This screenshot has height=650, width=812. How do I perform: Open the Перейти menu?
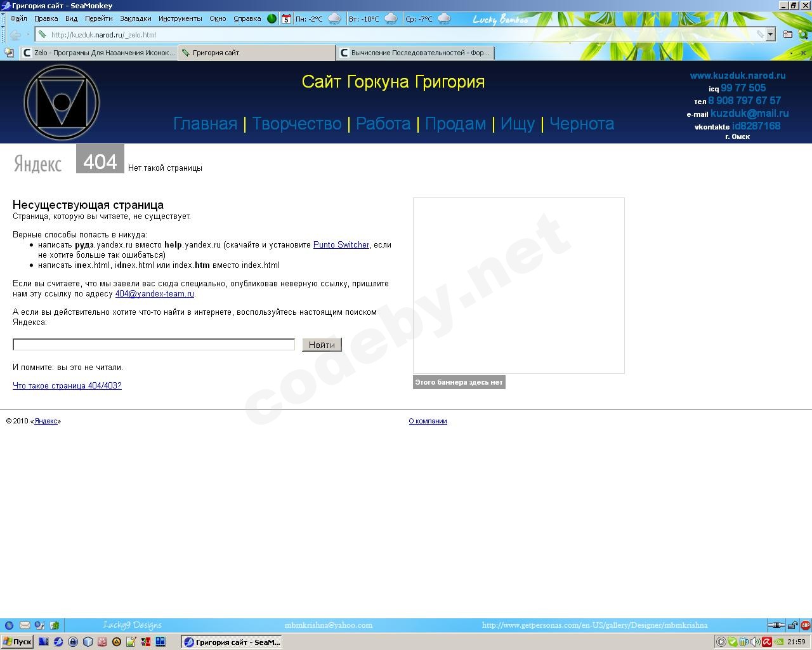pyautogui.click(x=98, y=18)
